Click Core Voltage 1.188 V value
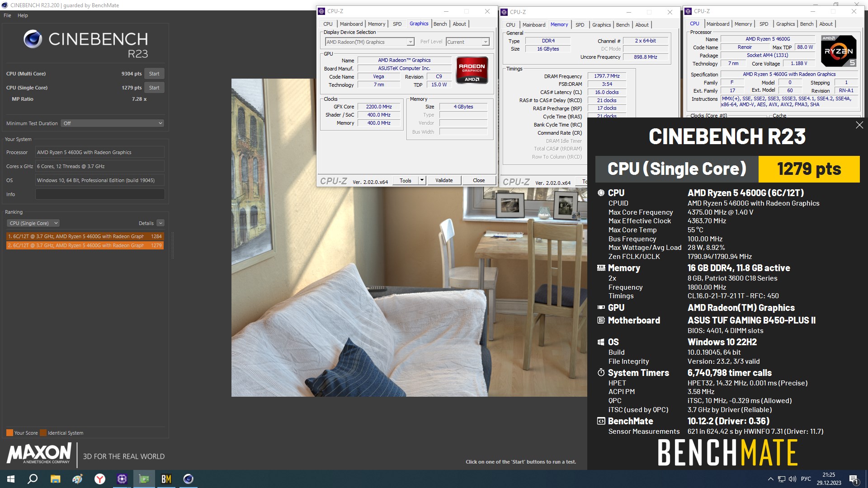868x488 pixels. (799, 64)
